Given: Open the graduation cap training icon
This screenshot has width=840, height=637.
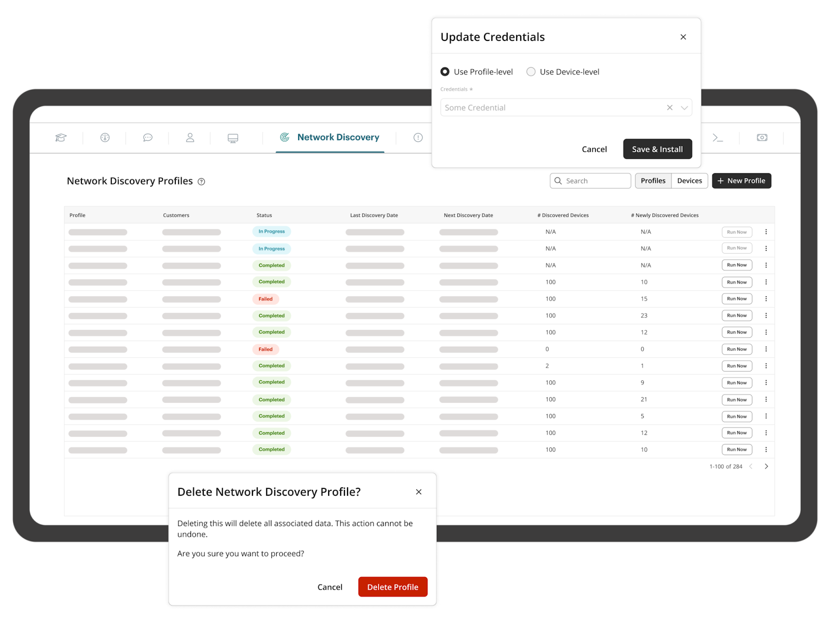Looking at the screenshot, I should (61, 138).
